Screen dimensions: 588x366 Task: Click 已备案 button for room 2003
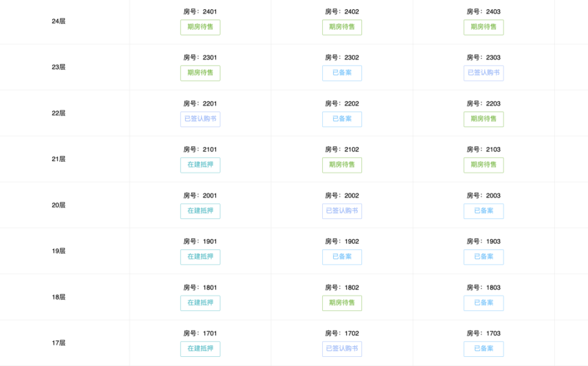[x=484, y=212]
